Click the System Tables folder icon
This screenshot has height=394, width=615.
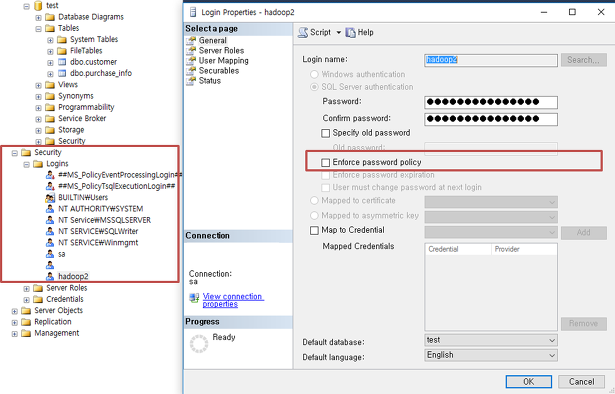click(62, 40)
